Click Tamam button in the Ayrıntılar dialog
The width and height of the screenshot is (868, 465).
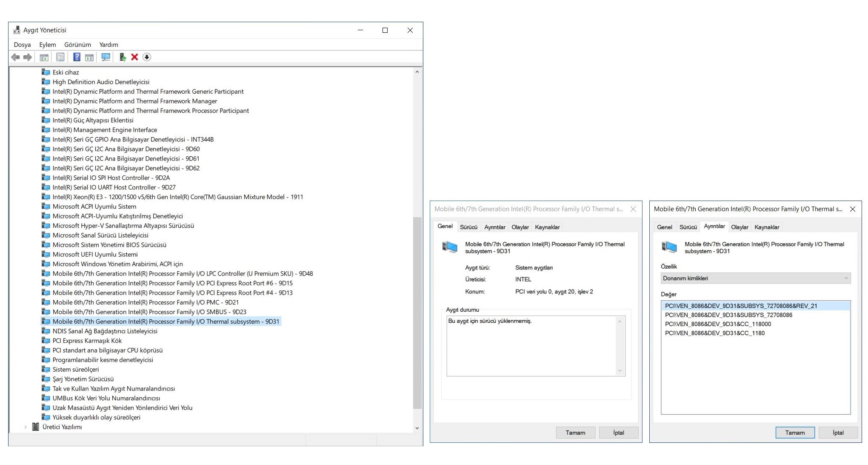point(794,433)
